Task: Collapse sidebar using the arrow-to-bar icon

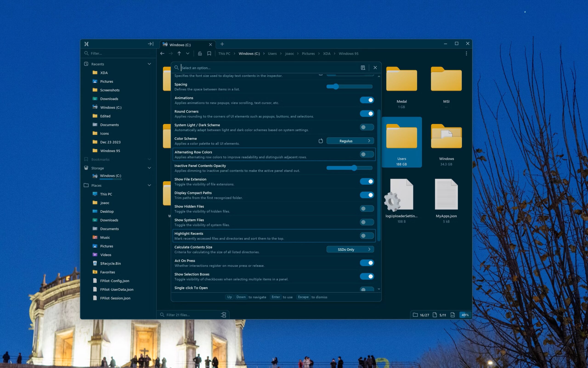Action: 151,44
